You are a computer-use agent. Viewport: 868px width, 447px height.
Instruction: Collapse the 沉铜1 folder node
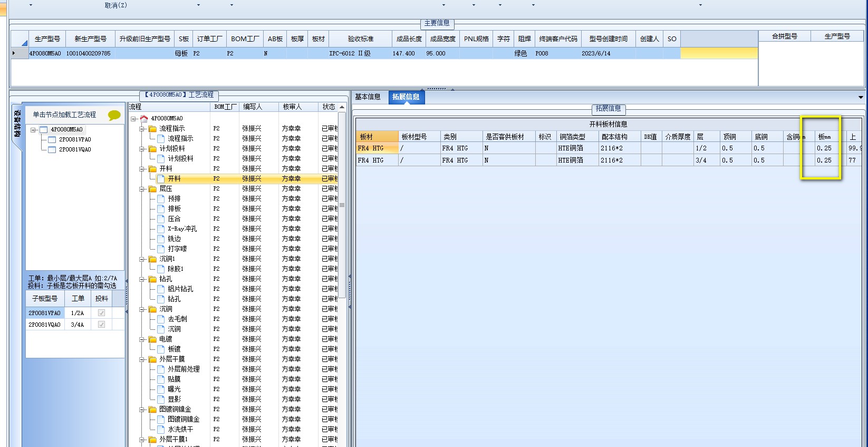[142, 259]
